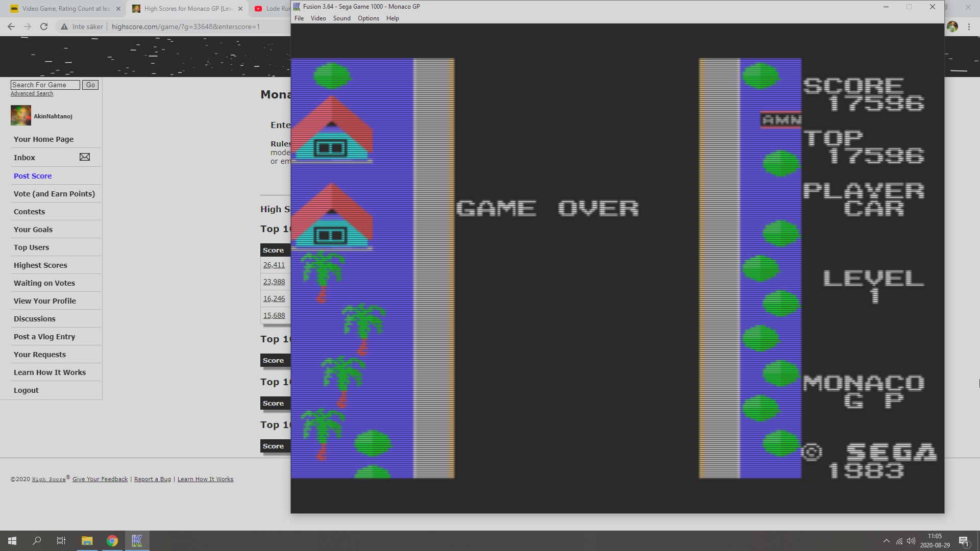Screen dimensions: 980x551
Task: Open File Explorer from the taskbar
Action: (x=87, y=541)
